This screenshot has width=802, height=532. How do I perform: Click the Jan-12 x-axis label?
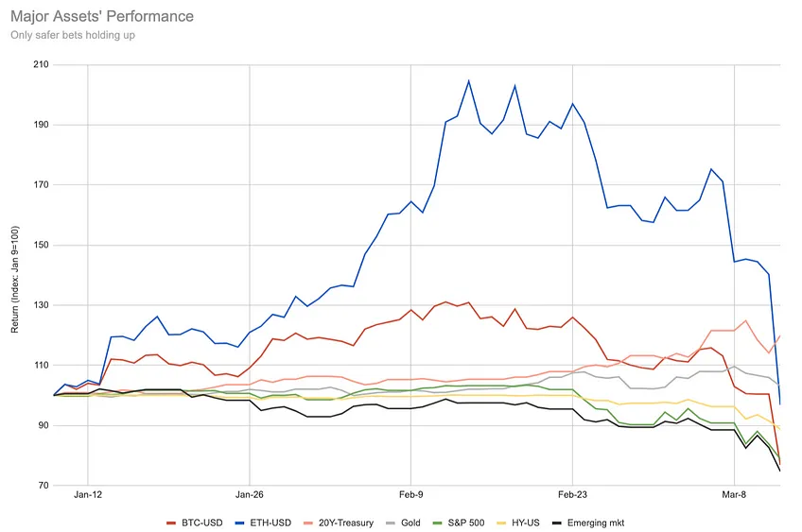87,495
